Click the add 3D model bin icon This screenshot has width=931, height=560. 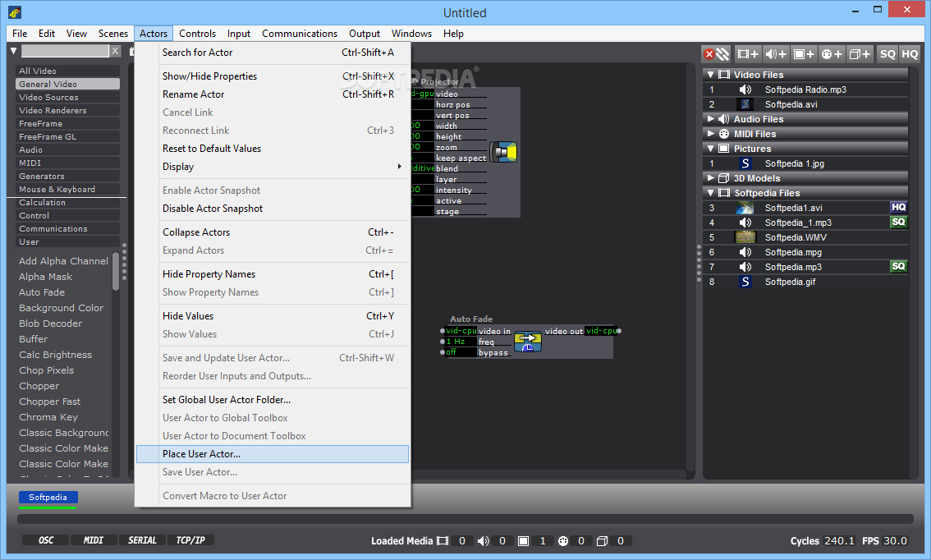pos(860,54)
